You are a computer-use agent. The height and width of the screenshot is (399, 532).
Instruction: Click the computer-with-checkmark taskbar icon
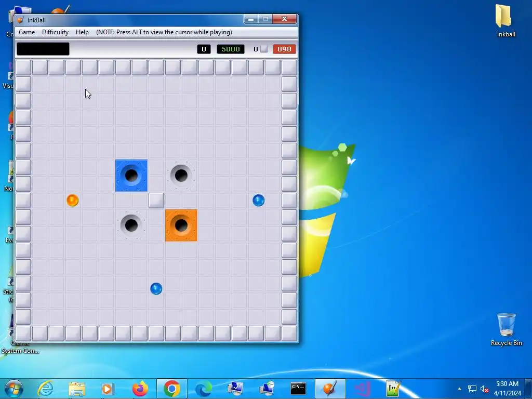[x=235, y=389]
